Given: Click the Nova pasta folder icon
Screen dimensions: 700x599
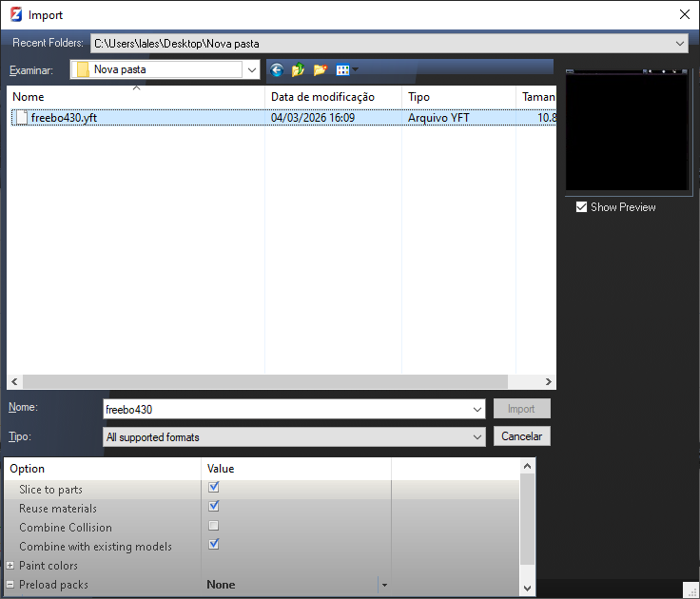Looking at the screenshot, I should pyautogui.click(x=83, y=69).
